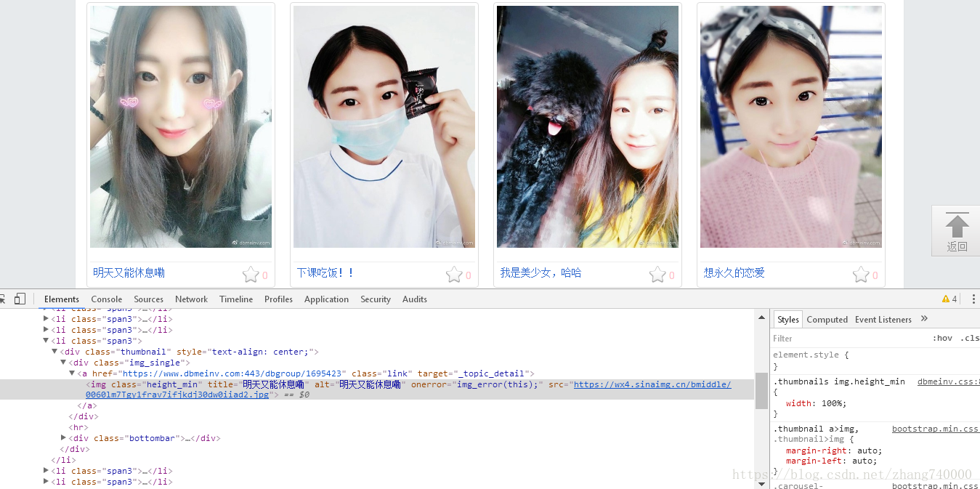Select the <hr> node in the DOM tree

[78, 427]
